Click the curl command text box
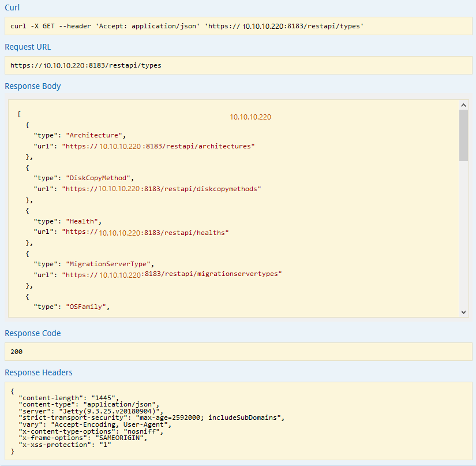Image resolution: width=476 pixels, height=466 pixels. [x=238, y=27]
